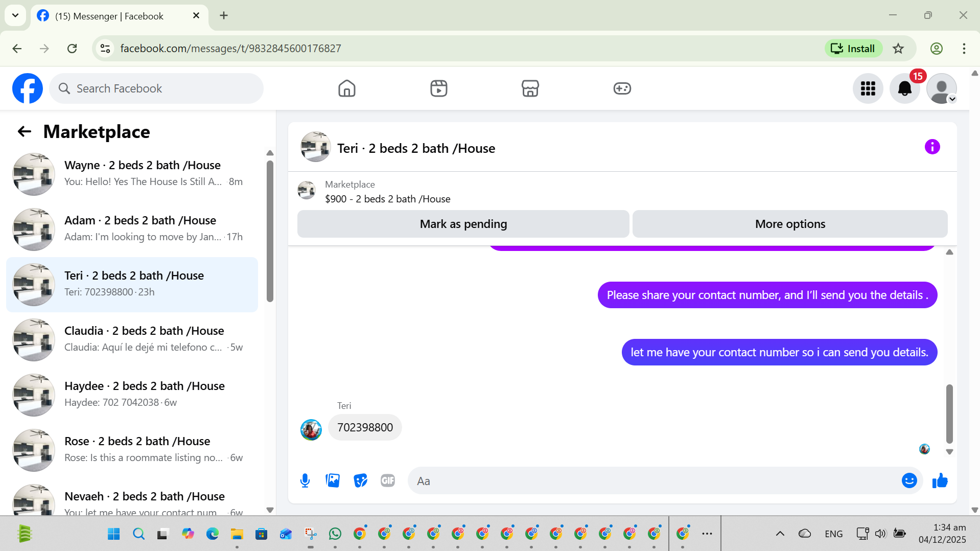980x551 pixels.
Task: Open notifications bell with 15 badge
Action: [905, 88]
